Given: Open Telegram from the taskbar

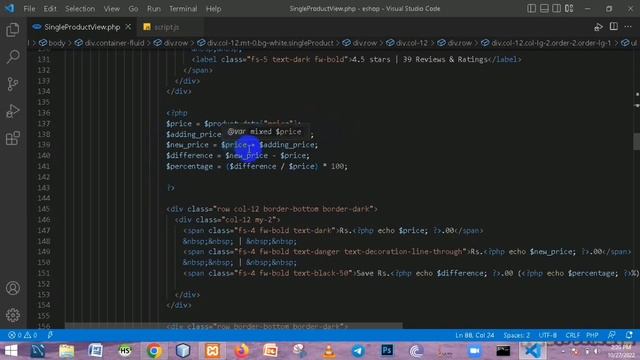Looking at the screenshot, I should (358, 351).
